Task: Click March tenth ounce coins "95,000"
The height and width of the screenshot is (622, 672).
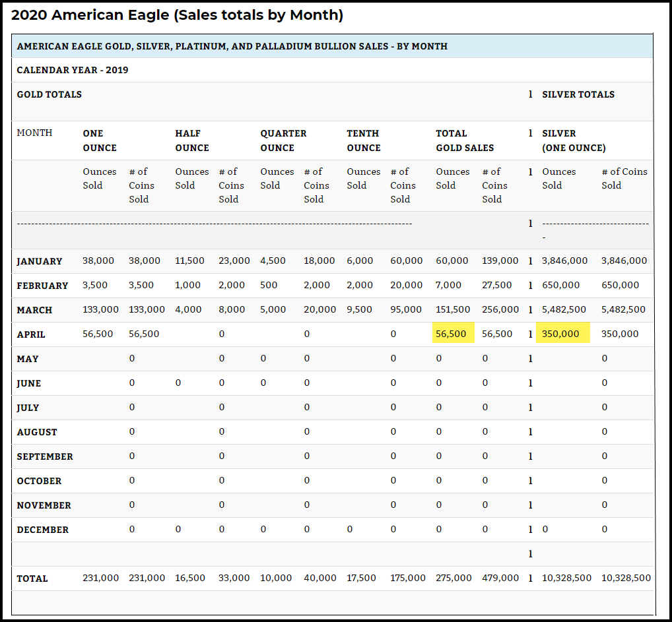Action: click(406, 309)
